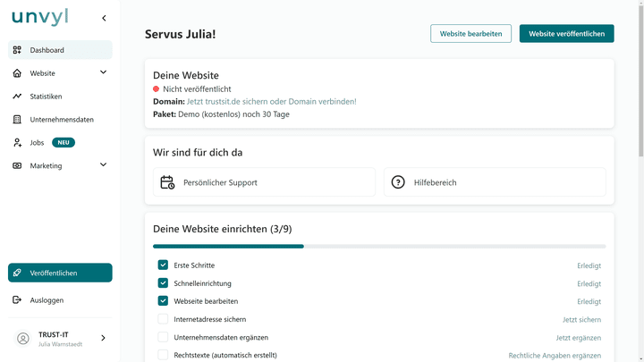Open the Statistiken menu item
This screenshot has height=362, width=644.
(x=46, y=97)
